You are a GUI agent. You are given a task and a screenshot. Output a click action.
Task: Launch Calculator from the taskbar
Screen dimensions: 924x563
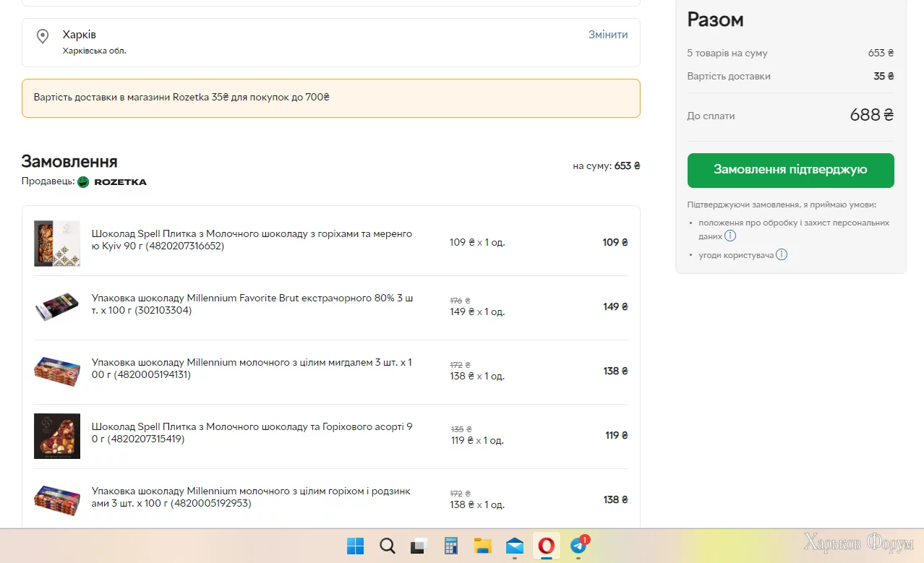tap(451, 546)
